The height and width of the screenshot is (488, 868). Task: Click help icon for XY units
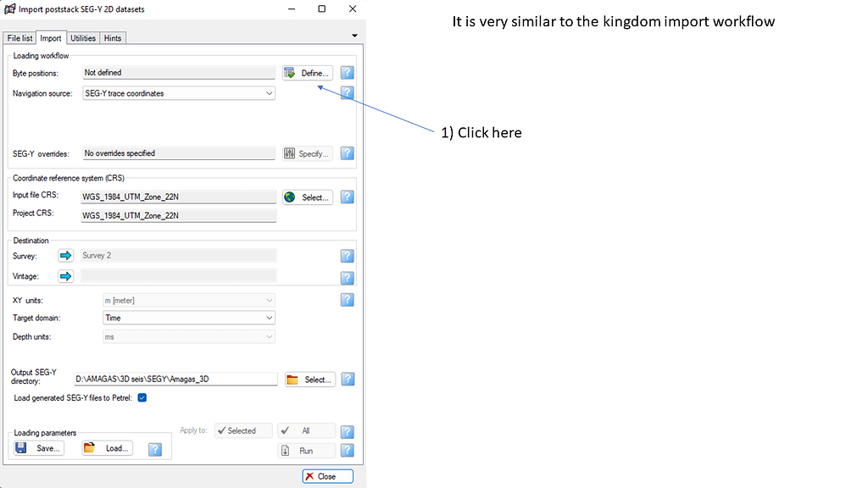(347, 300)
